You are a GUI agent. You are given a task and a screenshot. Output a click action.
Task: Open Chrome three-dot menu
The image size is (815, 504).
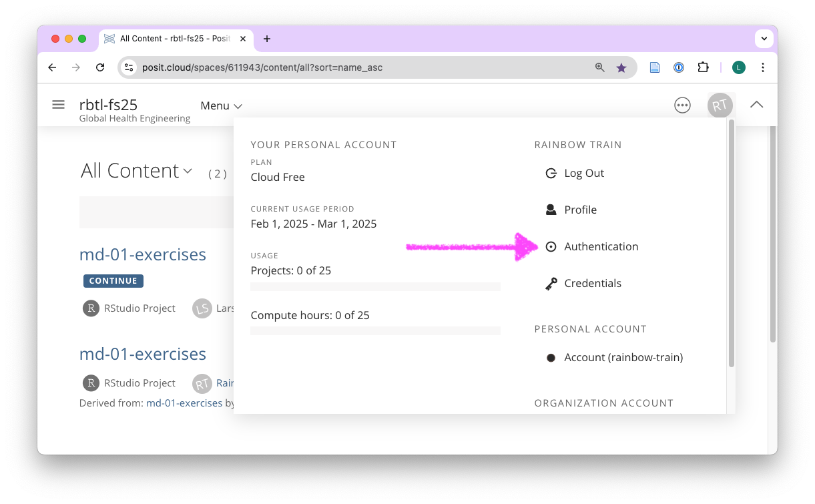[x=763, y=67]
